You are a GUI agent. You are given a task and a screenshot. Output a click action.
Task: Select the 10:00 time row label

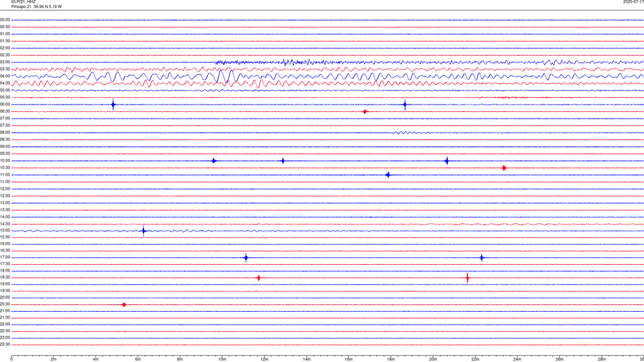click(x=5, y=161)
